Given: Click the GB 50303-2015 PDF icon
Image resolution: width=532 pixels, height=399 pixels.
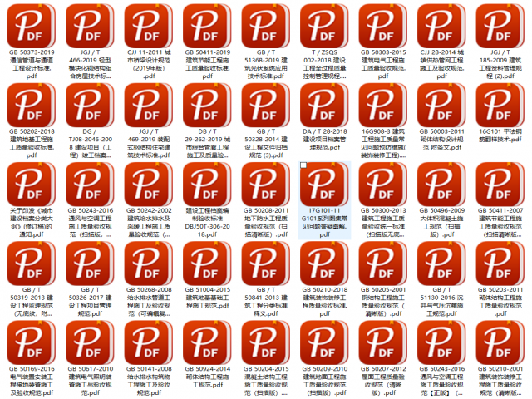Looking at the screenshot, I should coord(383,26).
